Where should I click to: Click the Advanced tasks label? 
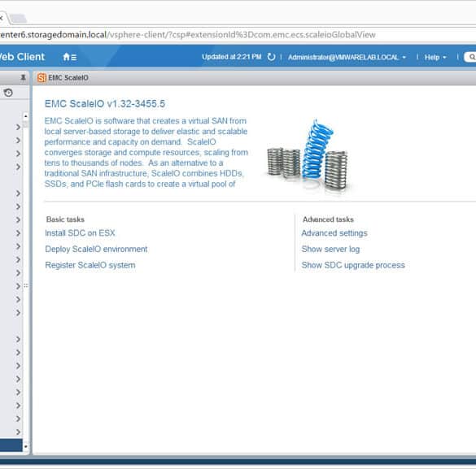328,219
